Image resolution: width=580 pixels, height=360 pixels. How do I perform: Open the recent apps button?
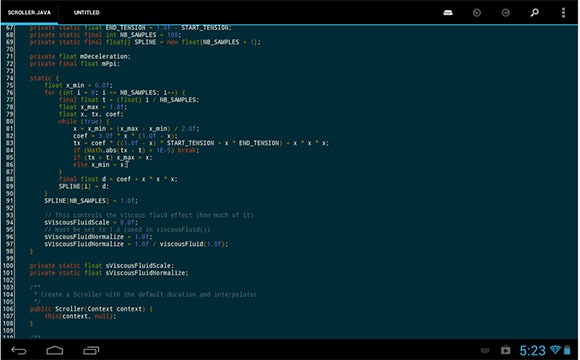[91, 350]
